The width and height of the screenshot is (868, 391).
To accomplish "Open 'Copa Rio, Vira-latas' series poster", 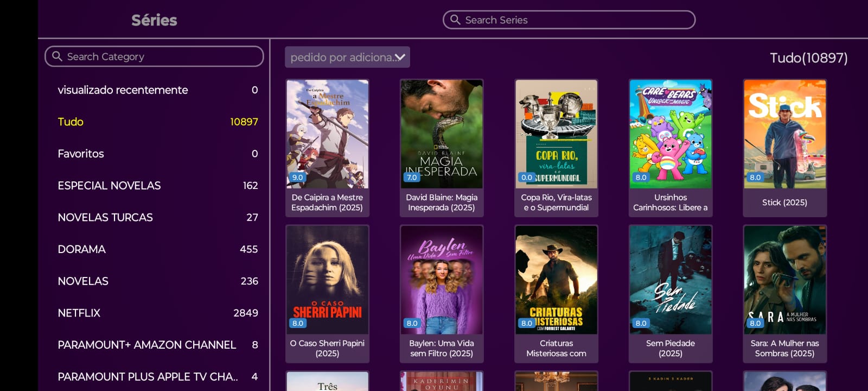I will (x=556, y=134).
